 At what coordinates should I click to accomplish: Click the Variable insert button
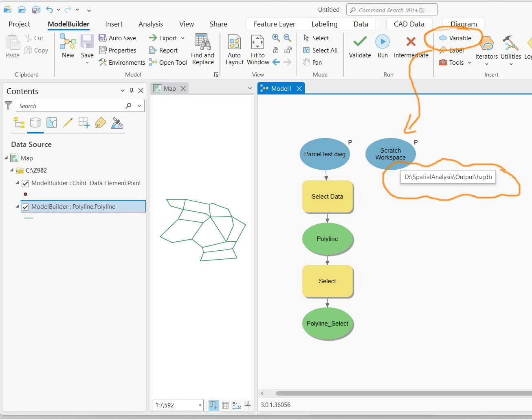pos(455,38)
